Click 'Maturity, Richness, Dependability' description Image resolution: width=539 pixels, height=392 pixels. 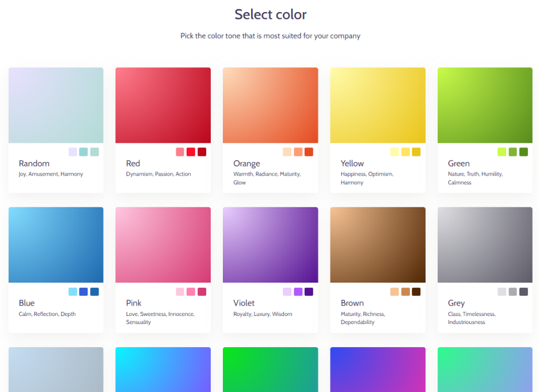pos(363,318)
